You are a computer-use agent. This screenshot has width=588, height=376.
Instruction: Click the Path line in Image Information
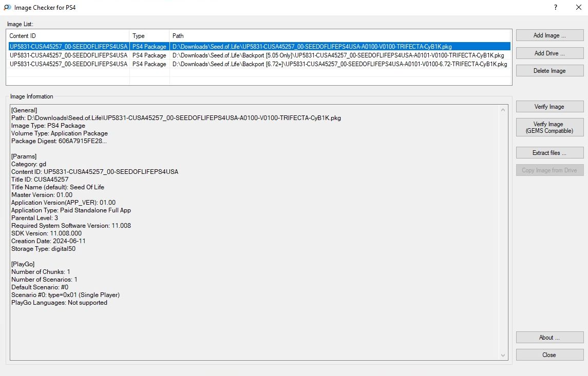[x=176, y=118]
